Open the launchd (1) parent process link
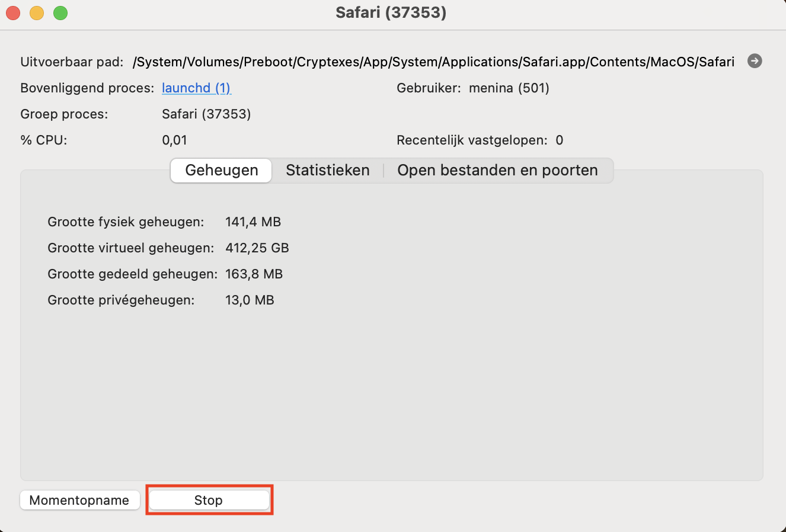Screen dimensions: 786x532 click(196, 88)
